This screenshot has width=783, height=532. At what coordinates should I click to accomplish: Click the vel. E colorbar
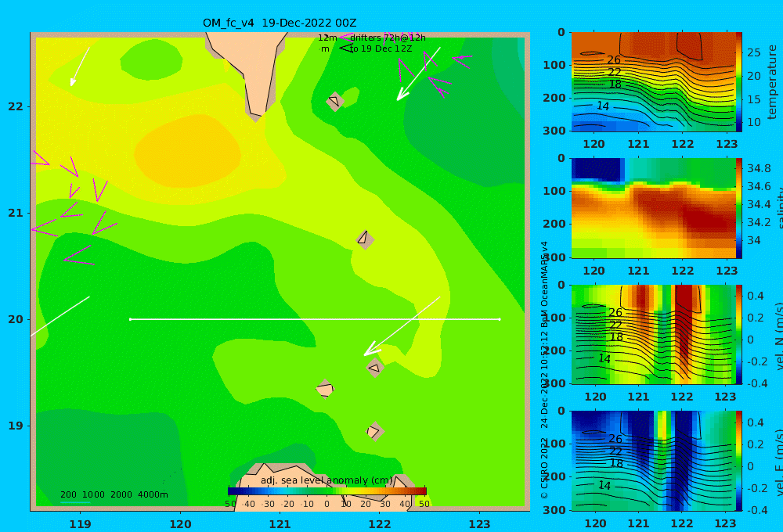739,461
